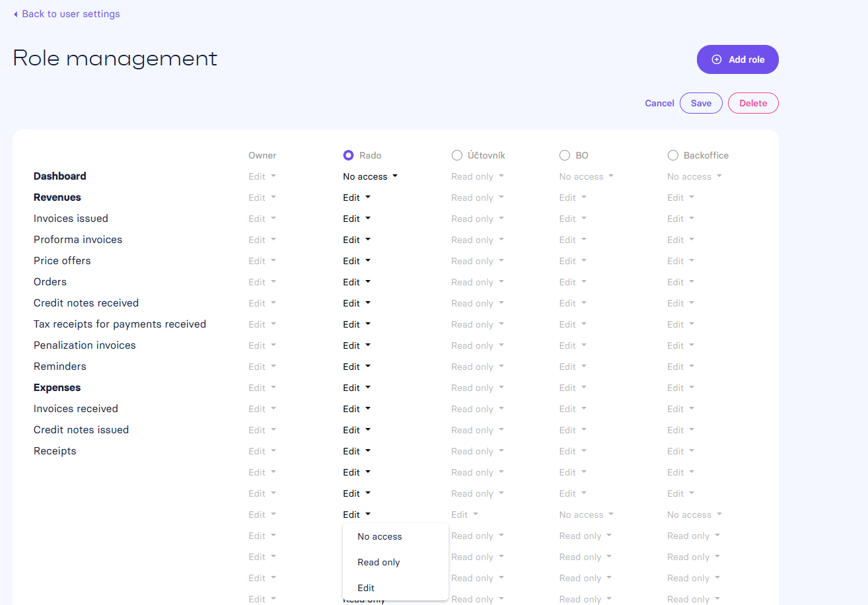Click the Penalization invoices row label

(85, 345)
